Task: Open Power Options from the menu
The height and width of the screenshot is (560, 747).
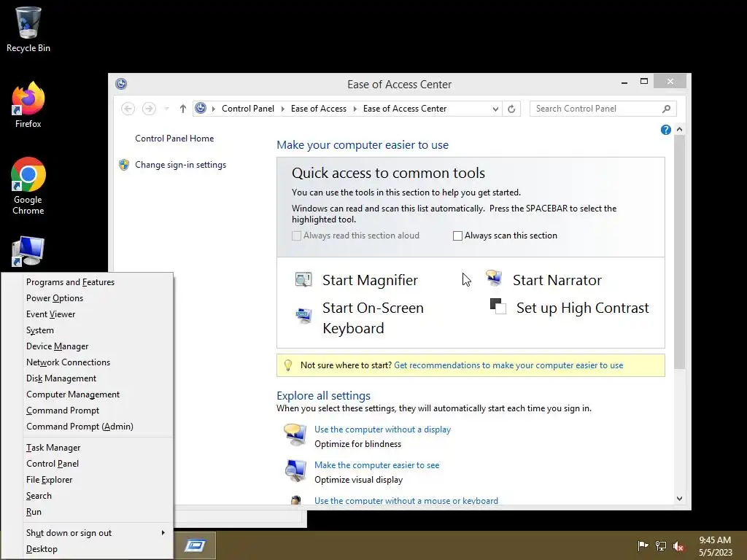Action: pyautogui.click(x=55, y=298)
